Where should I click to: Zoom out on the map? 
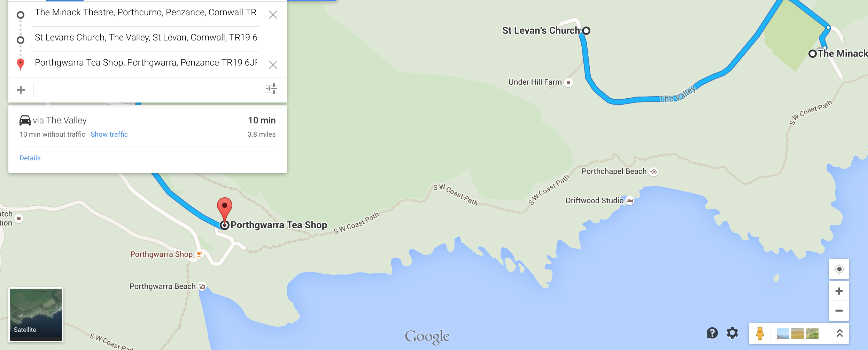coord(839,311)
